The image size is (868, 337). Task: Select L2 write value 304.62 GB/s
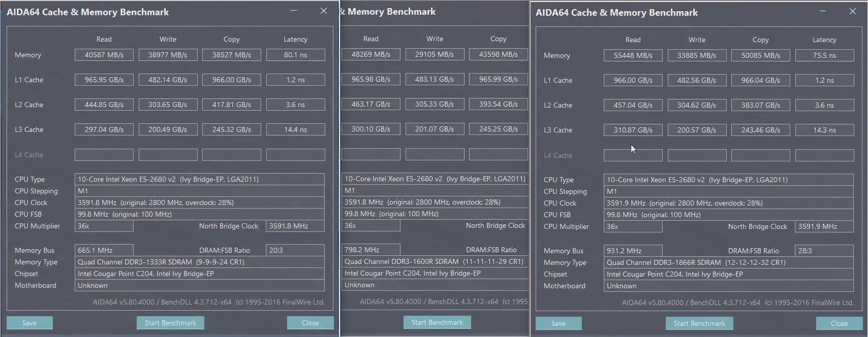point(697,105)
